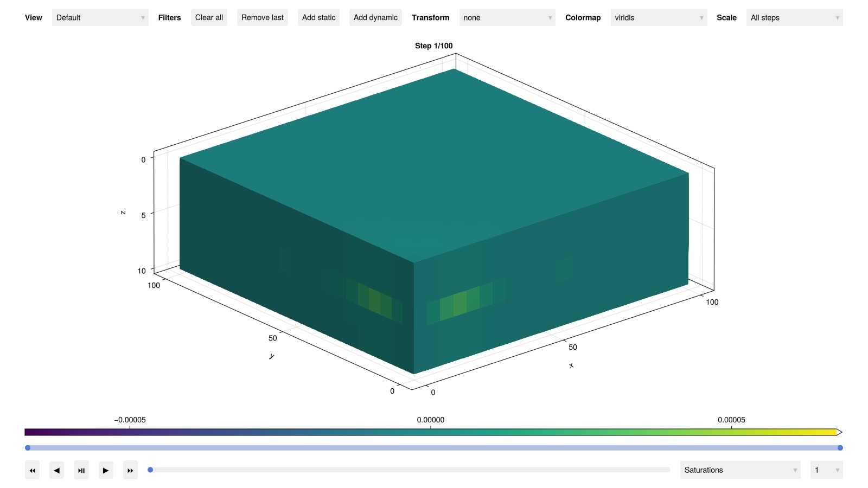The width and height of the screenshot is (868, 488).
Task: Open the component index dropdown showing 1
Action: pos(826,470)
